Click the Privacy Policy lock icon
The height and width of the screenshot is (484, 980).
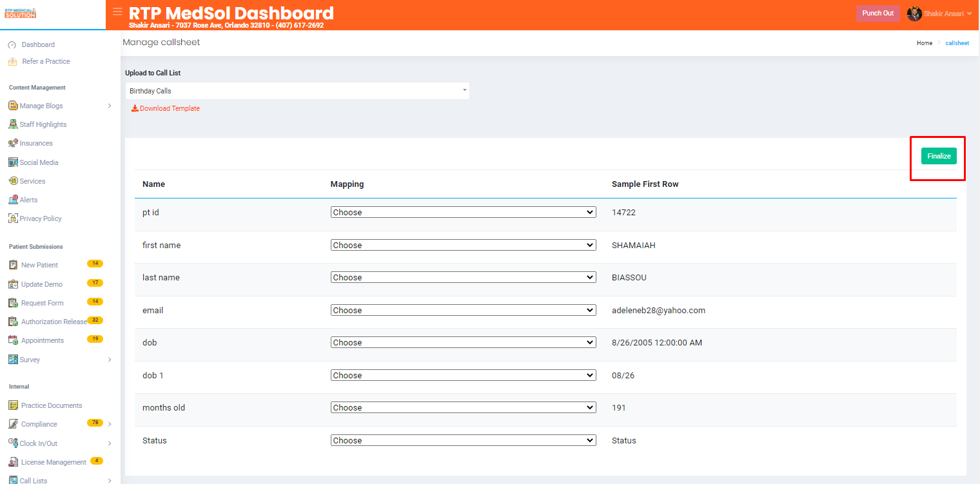13,218
